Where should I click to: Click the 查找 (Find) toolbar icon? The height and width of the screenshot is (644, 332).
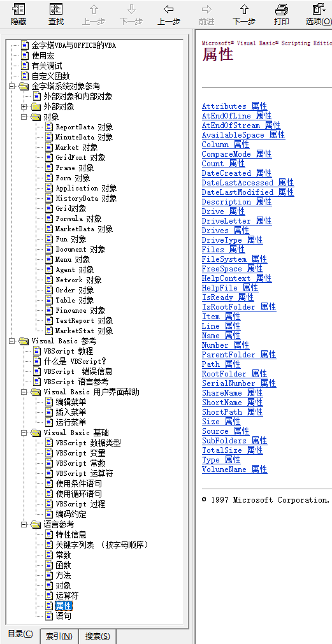click(x=56, y=9)
